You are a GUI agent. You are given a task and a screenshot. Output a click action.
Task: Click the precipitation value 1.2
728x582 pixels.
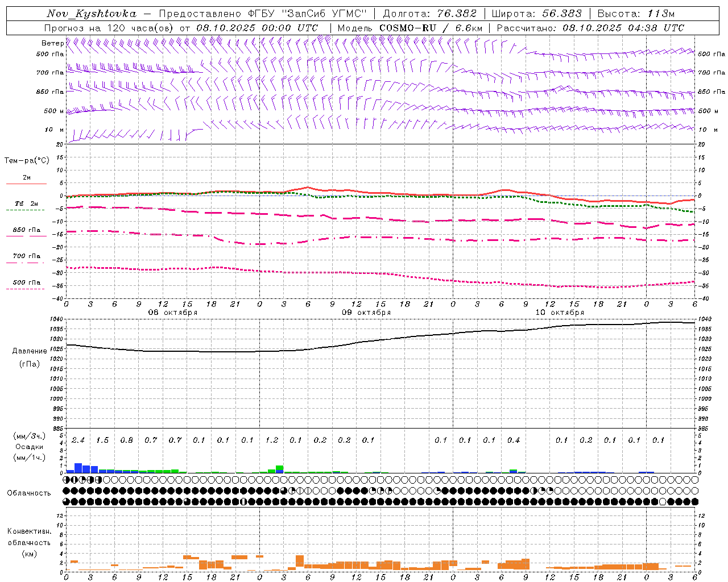(x=271, y=440)
